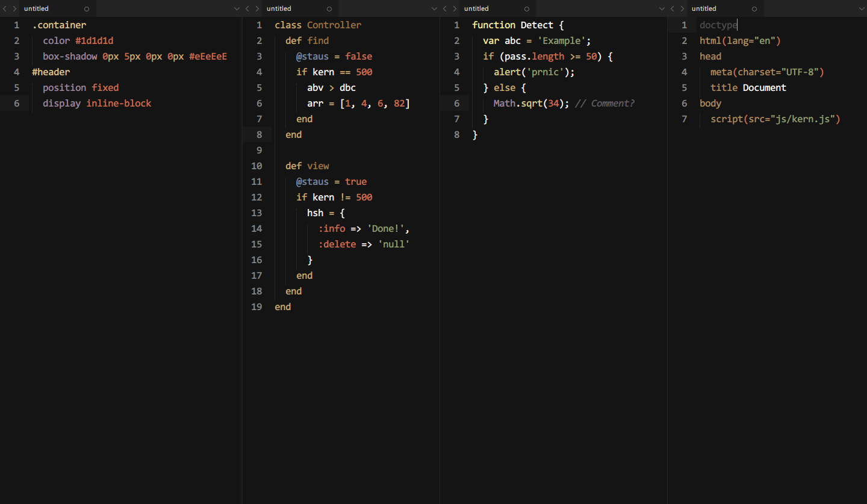Click the back arrow of the class Controller pane

247,8
